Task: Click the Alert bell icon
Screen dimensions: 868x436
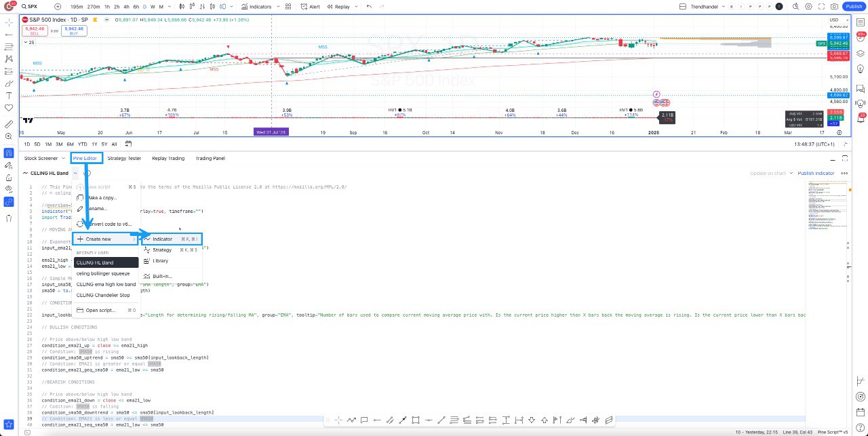Action: 311,6
